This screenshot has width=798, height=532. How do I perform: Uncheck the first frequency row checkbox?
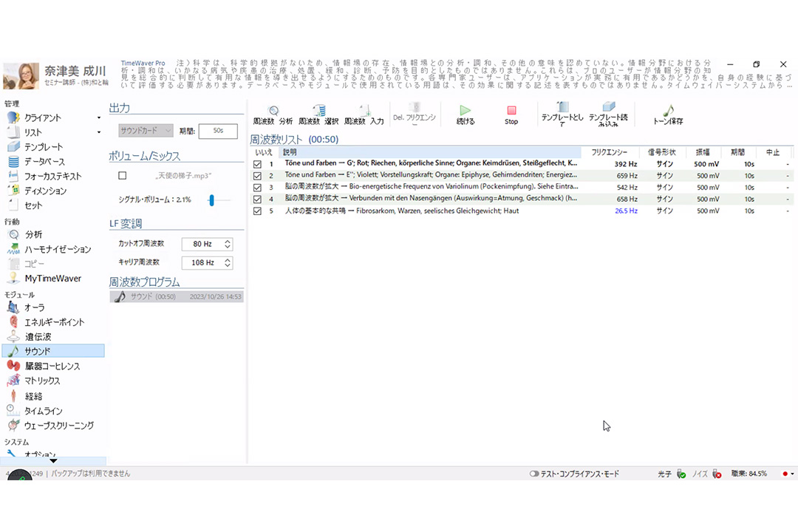[257, 164]
